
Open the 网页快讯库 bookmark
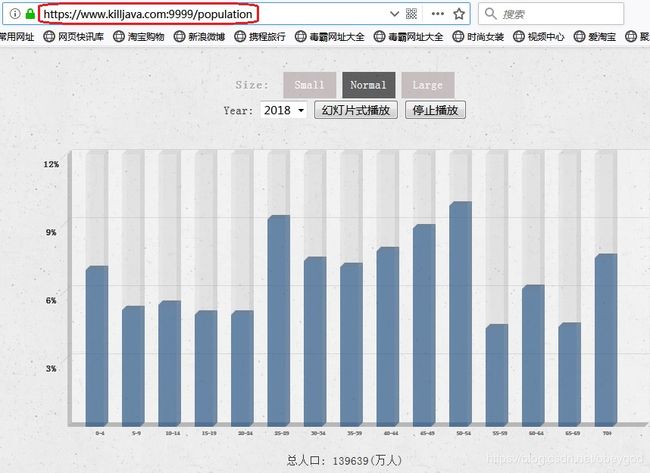tap(73, 36)
